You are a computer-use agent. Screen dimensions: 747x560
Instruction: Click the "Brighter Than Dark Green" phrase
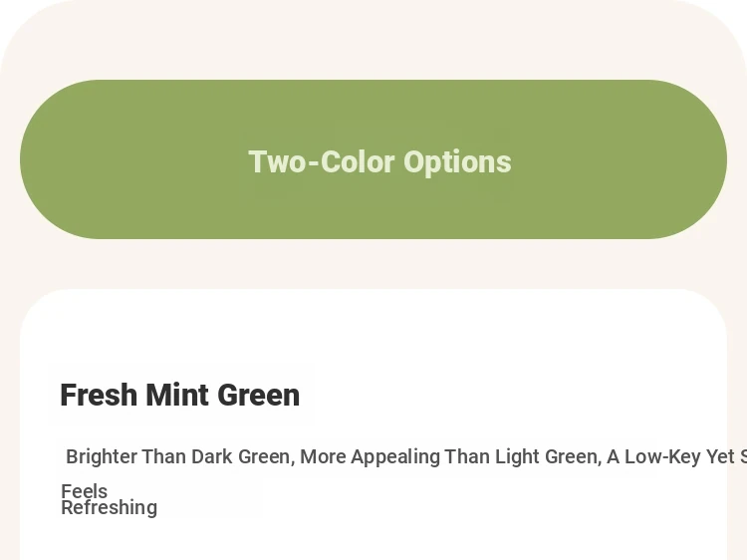coord(177,456)
